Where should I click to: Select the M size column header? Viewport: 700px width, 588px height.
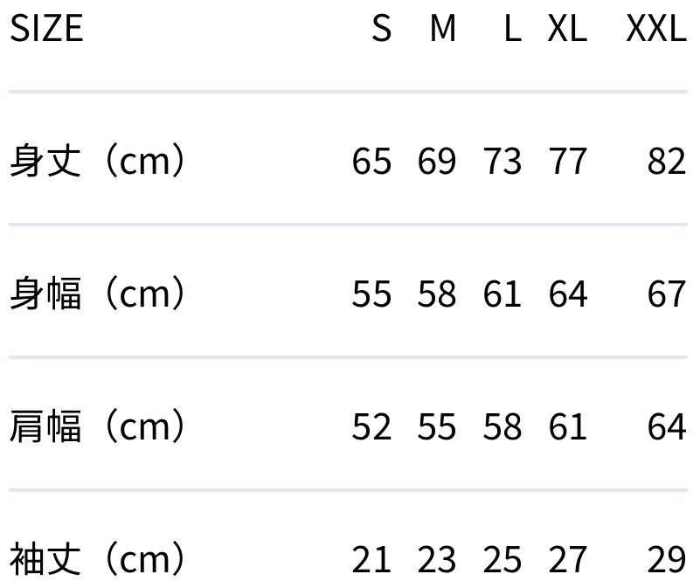pos(443,29)
